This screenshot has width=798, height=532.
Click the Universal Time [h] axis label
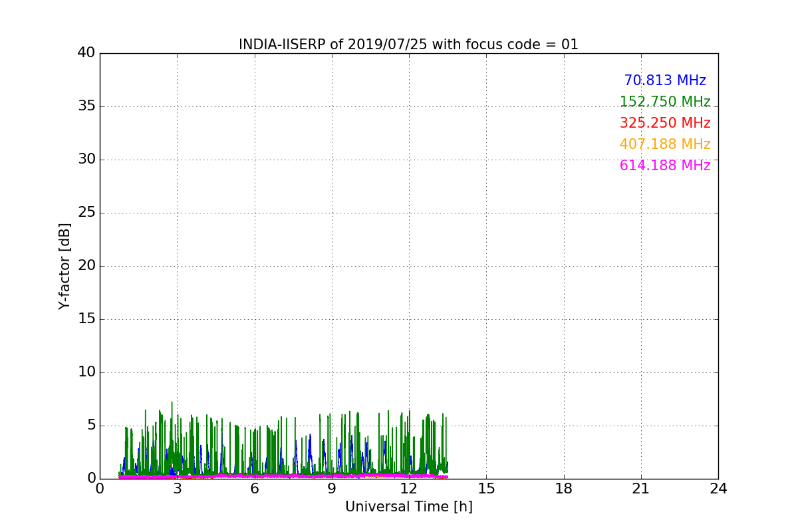(x=408, y=507)
